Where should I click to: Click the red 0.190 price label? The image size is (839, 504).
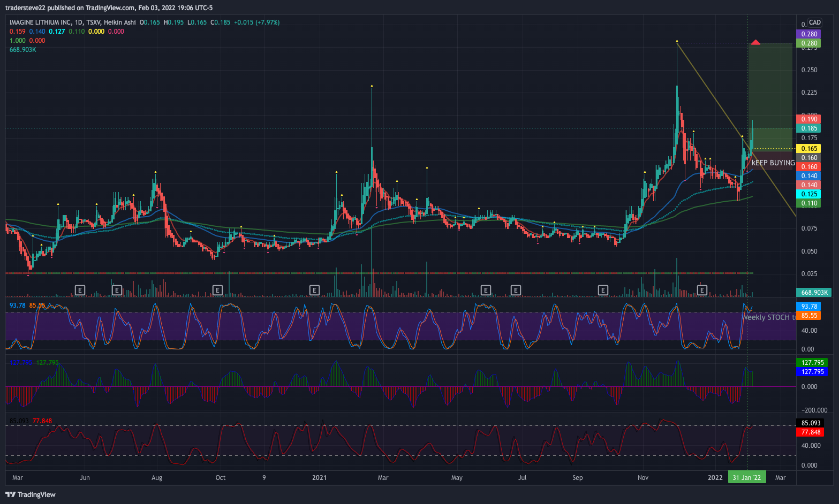point(808,119)
